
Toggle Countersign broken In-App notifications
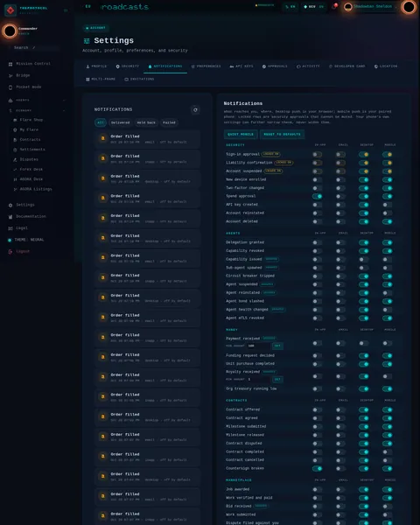pyautogui.click(x=317, y=468)
